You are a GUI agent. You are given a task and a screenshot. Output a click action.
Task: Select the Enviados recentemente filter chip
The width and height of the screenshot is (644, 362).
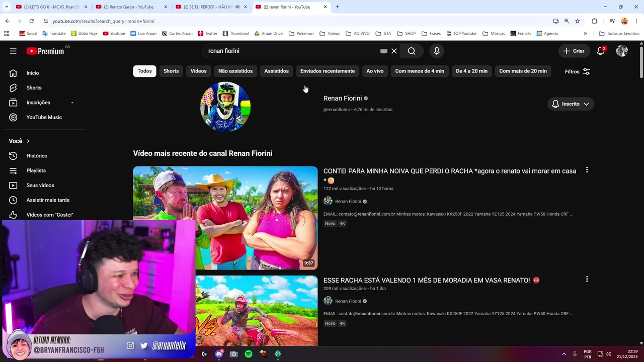[328, 71]
